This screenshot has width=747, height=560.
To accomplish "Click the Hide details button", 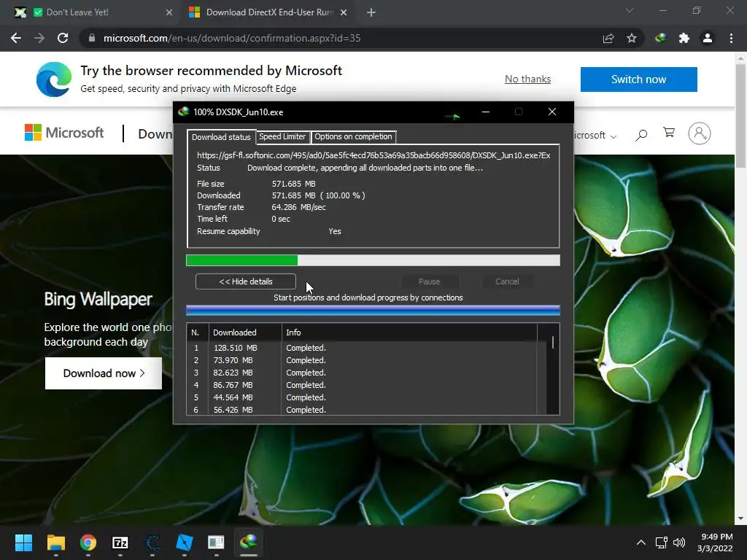I will (x=246, y=281).
